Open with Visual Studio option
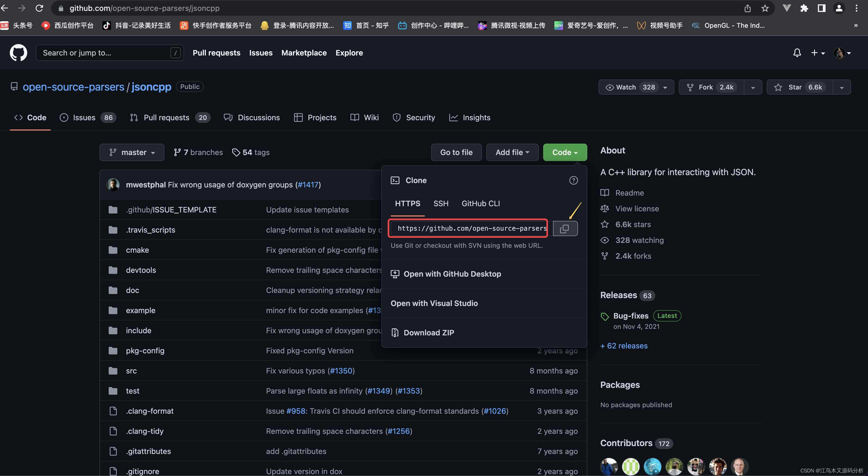 [484, 303]
